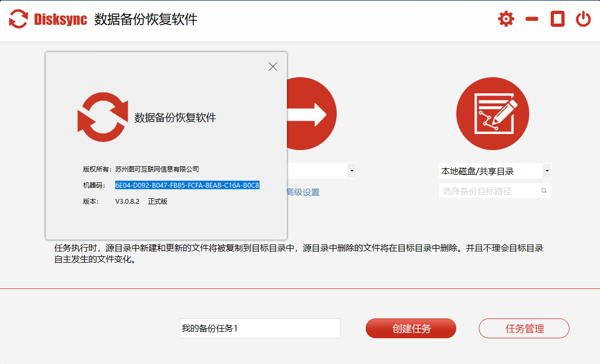
Task: Minimize the Disksync window
Action: click(x=531, y=19)
